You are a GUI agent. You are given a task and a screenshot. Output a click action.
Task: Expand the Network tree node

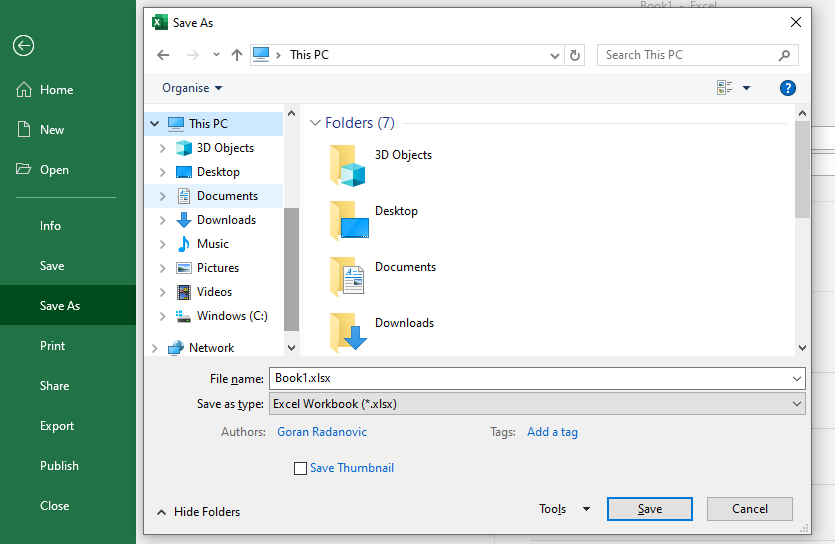154,348
